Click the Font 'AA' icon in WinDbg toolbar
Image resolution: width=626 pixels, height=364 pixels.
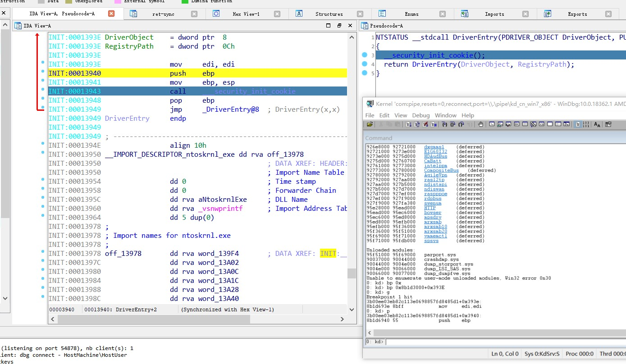597,124
